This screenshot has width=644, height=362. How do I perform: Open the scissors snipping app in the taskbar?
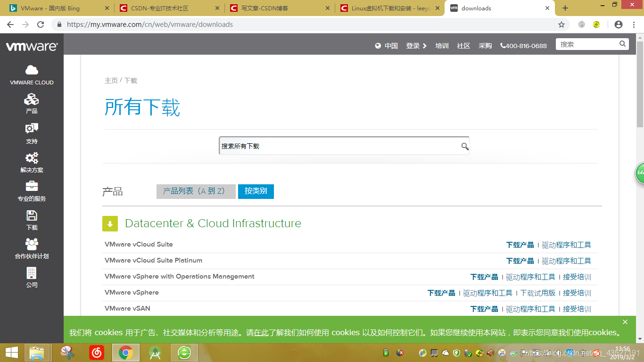[68, 353]
